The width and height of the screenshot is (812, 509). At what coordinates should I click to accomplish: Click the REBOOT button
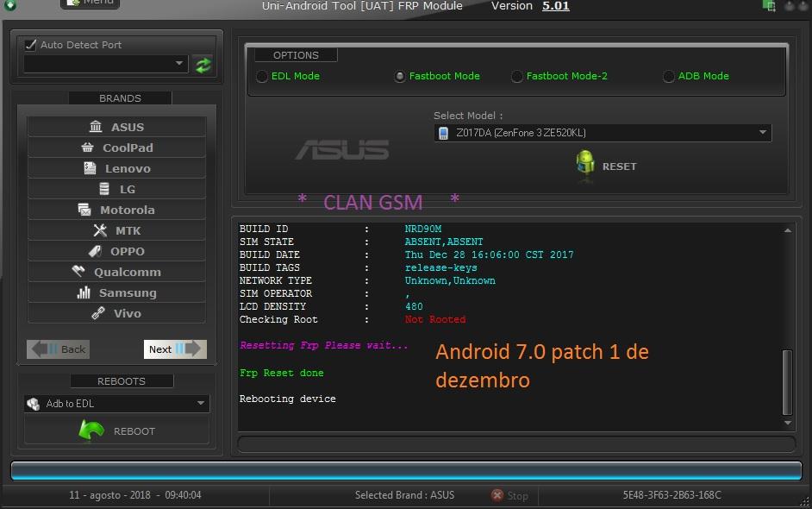pyautogui.click(x=116, y=430)
